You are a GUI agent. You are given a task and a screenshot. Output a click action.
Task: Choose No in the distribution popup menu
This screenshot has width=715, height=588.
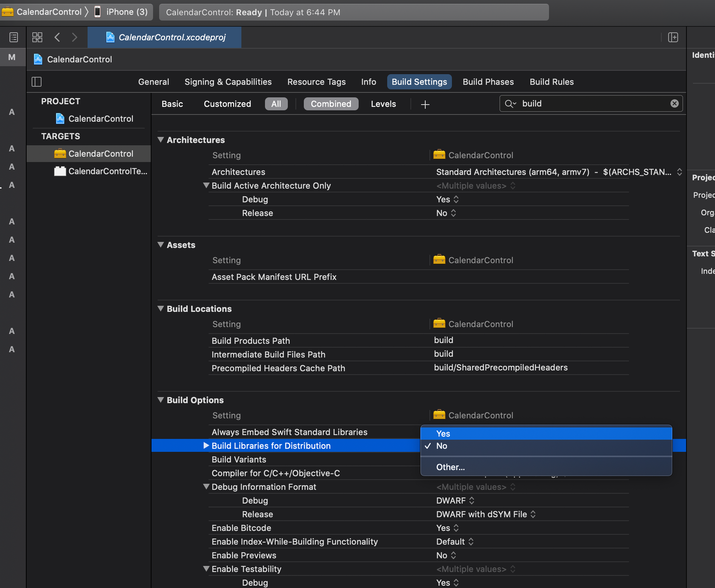click(546, 446)
